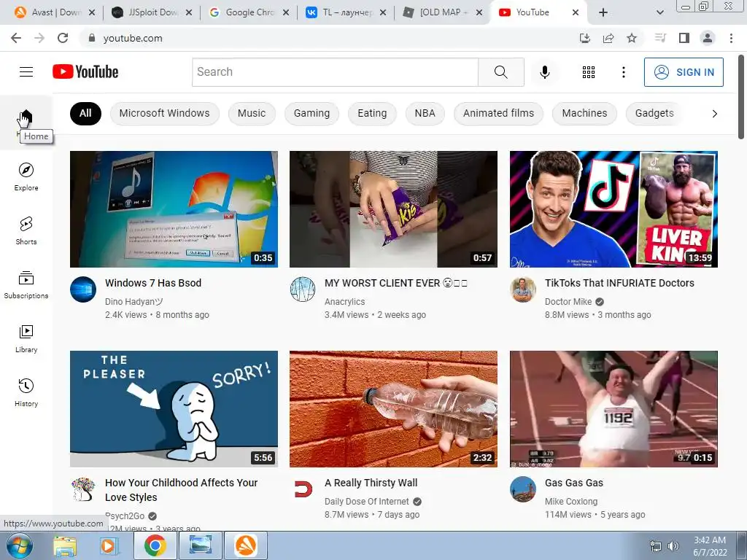This screenshot has width=747, height=560.
Task: Open the Chrome profile avatar
Action: click(x=708, y=38)
